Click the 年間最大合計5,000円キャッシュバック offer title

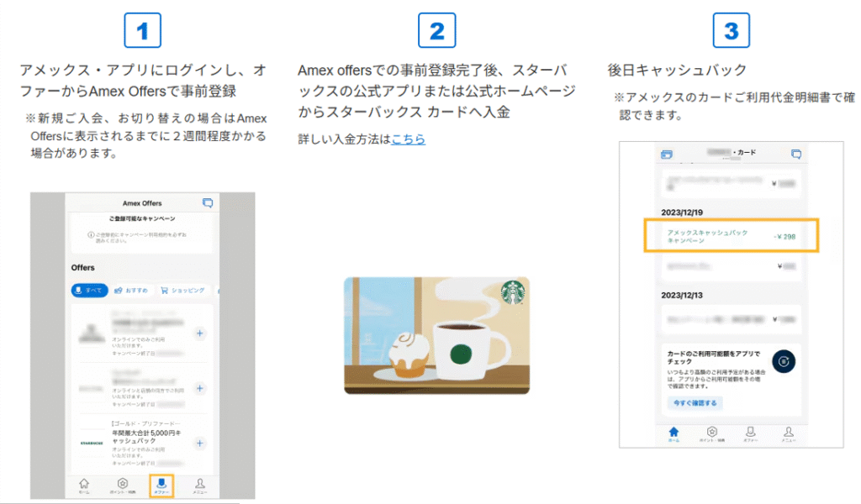[x=146, y=437]
